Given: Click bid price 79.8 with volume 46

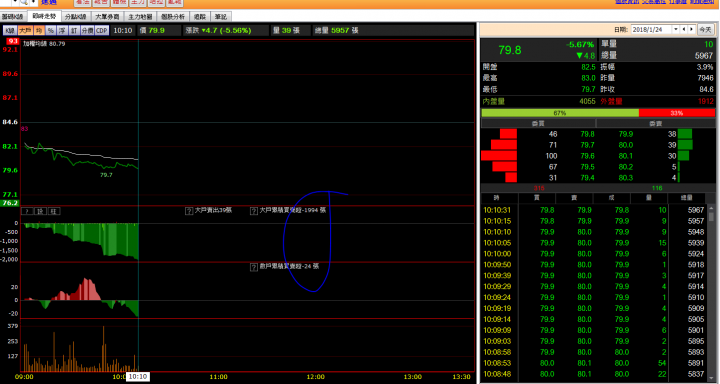Looking at the screenshot, I should [587, 134].
